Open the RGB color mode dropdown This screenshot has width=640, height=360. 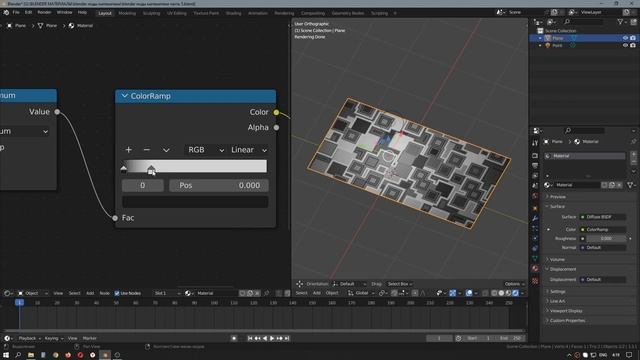(x=205, y=150)
